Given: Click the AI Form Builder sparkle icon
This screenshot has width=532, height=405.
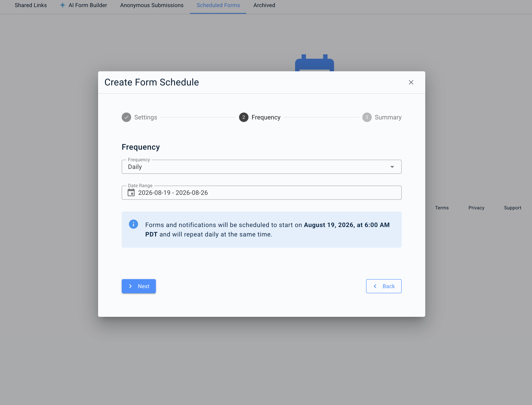Looking at the screenshot, I should [x=63, y=5].
